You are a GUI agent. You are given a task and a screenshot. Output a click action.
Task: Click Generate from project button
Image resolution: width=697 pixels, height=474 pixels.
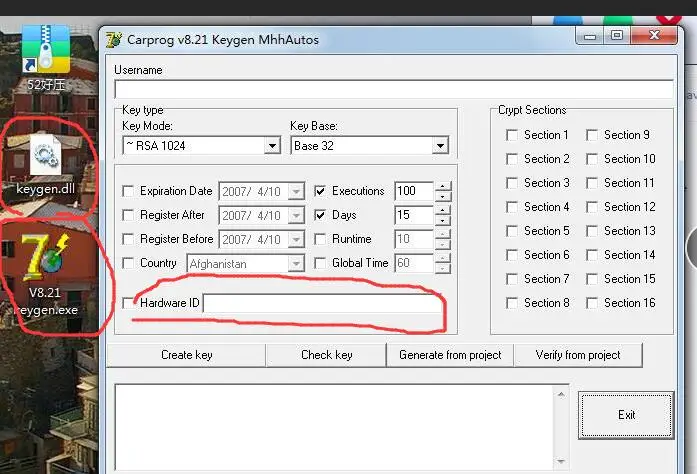(x=450, y=355)
